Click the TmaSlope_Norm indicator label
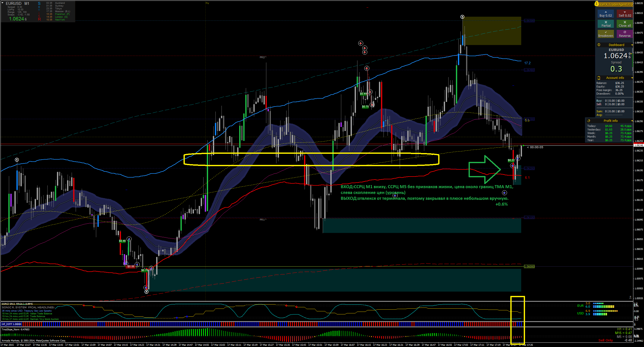Screen dimensions: 644x347 tap(16, 330)
